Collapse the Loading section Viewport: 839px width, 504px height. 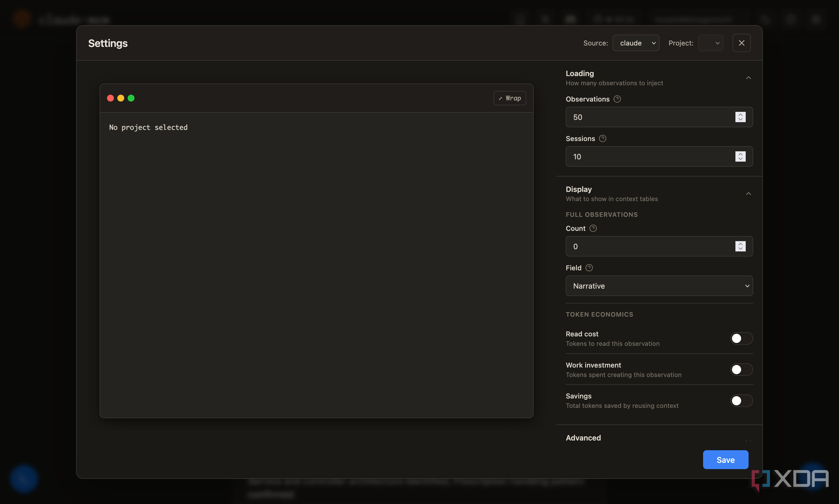(748, 78)
